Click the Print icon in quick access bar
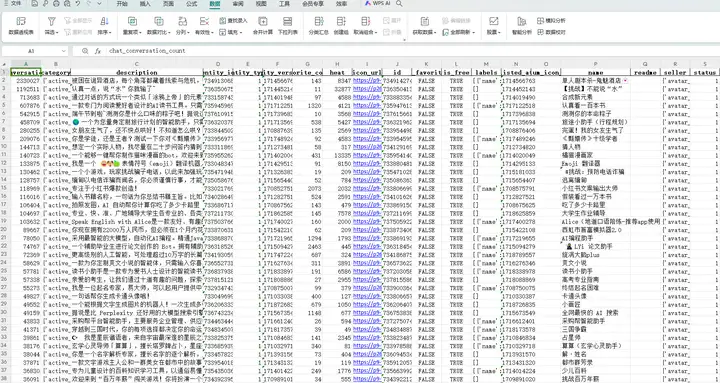The image size is (720, 383). (x=56, y=4)
